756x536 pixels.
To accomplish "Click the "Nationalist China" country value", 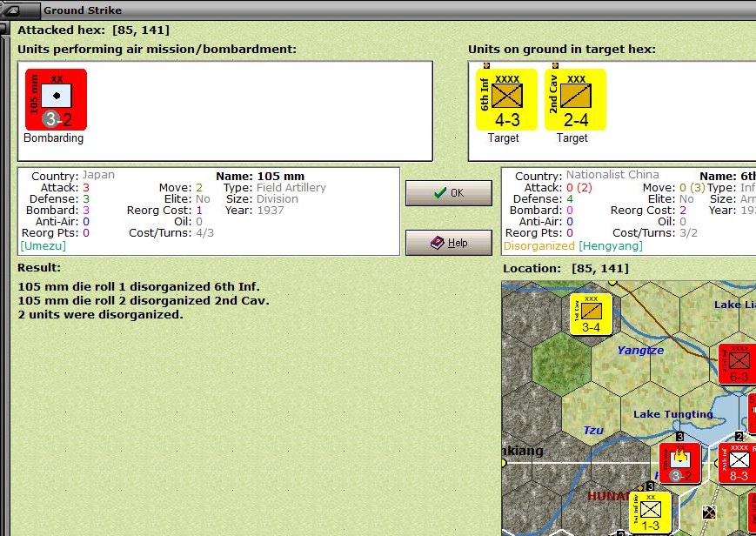I will [612, 175].
